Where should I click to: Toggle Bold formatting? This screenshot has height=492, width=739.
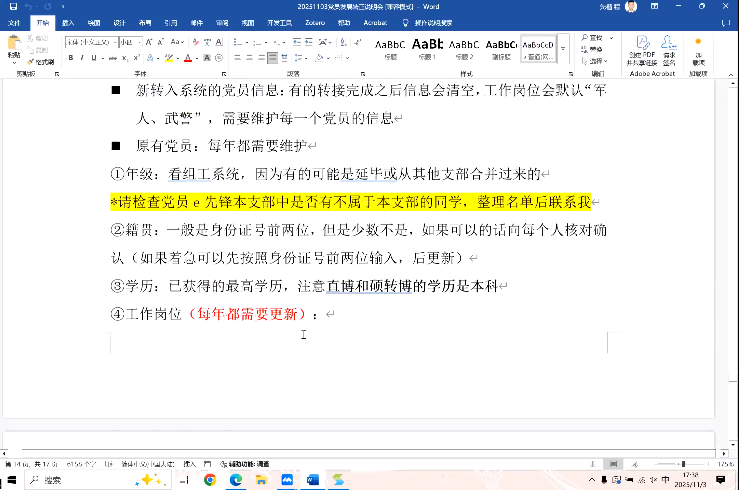click(x=71, y=58)
